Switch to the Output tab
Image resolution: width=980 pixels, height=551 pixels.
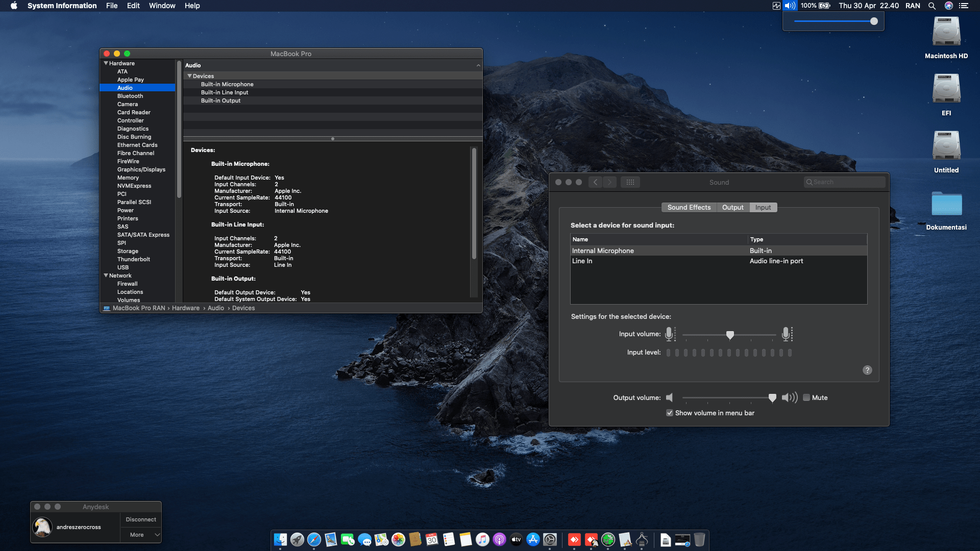pos(733,207)
